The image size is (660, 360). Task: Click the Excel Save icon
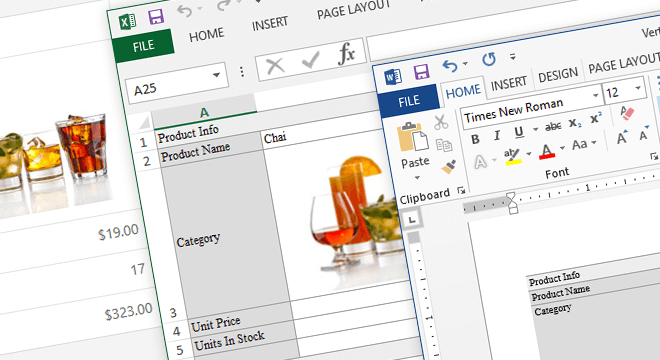156,17
